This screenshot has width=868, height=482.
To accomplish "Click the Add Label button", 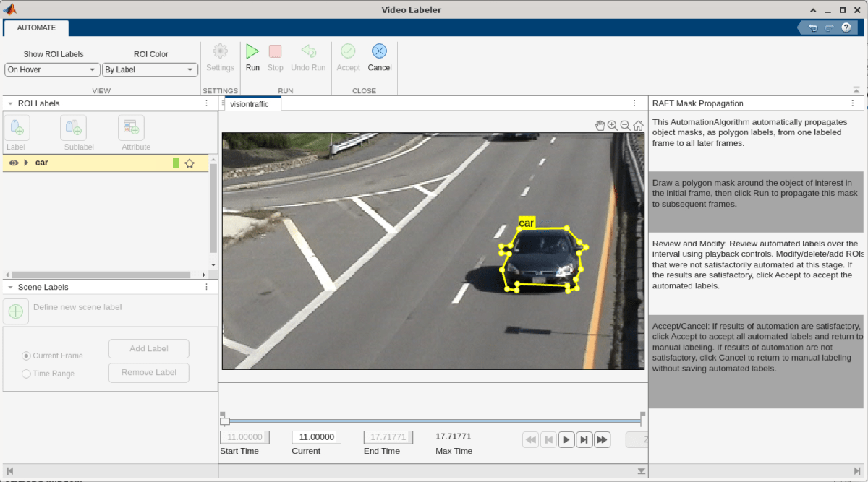I will (148, 349).
